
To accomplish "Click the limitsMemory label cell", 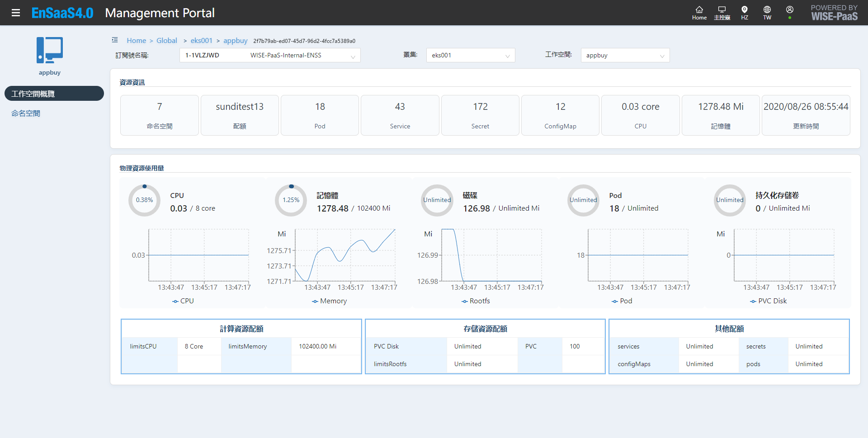I will (x=256, y=346).
